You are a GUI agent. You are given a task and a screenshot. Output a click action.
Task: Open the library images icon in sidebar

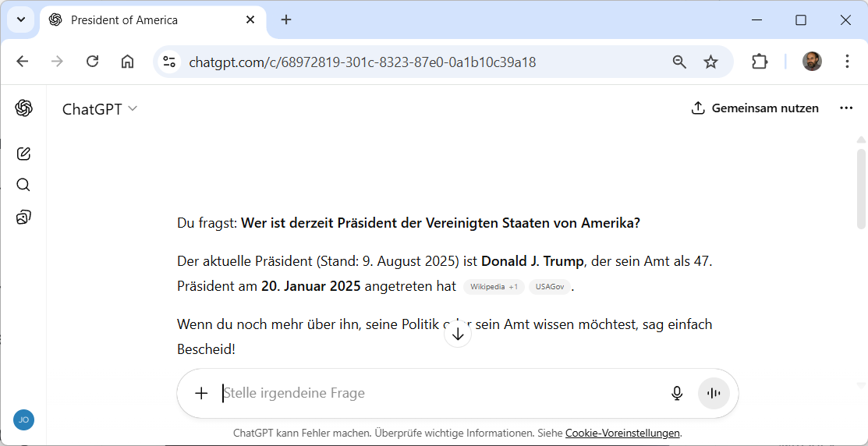(x=23, y=218)
